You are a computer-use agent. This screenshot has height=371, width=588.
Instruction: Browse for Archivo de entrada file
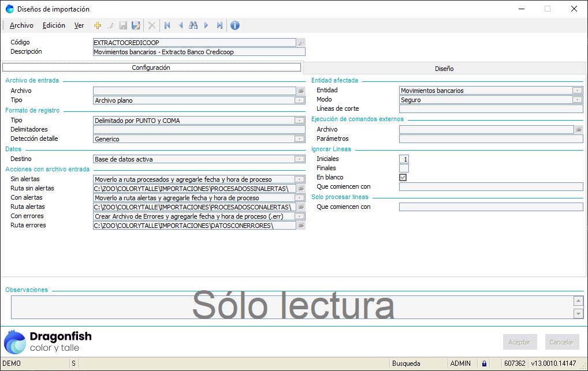[301, 91]
